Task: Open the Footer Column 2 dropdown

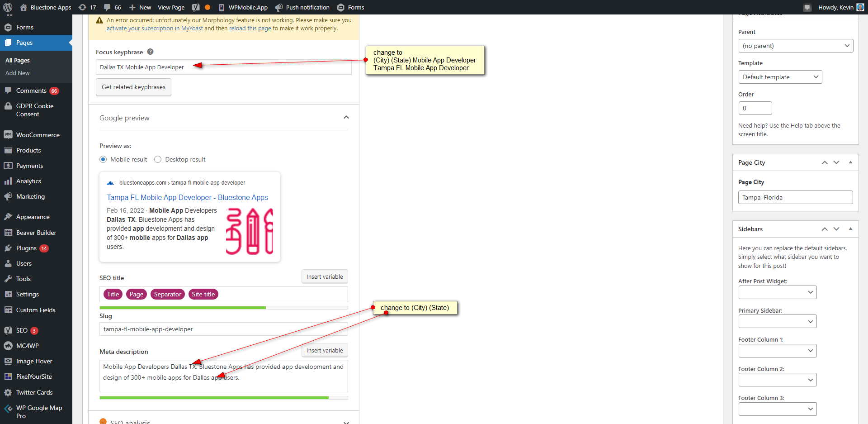Action: (778, 380)
